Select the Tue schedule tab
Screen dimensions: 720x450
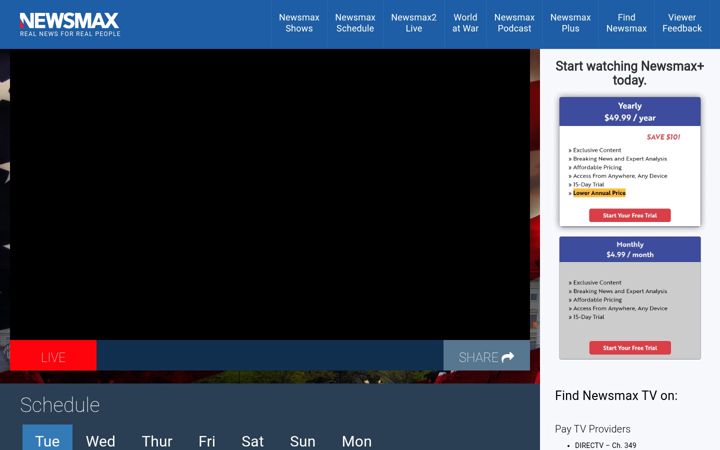click(47, 439)
